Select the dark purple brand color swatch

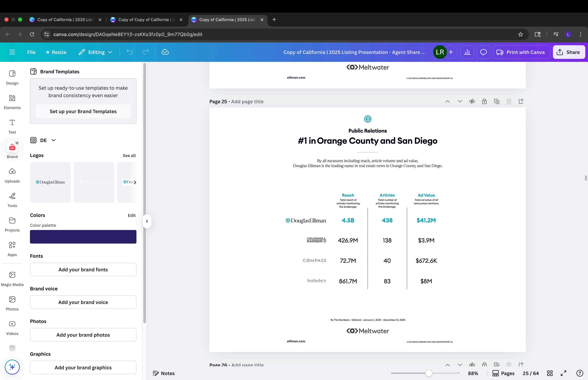point(83,237)
